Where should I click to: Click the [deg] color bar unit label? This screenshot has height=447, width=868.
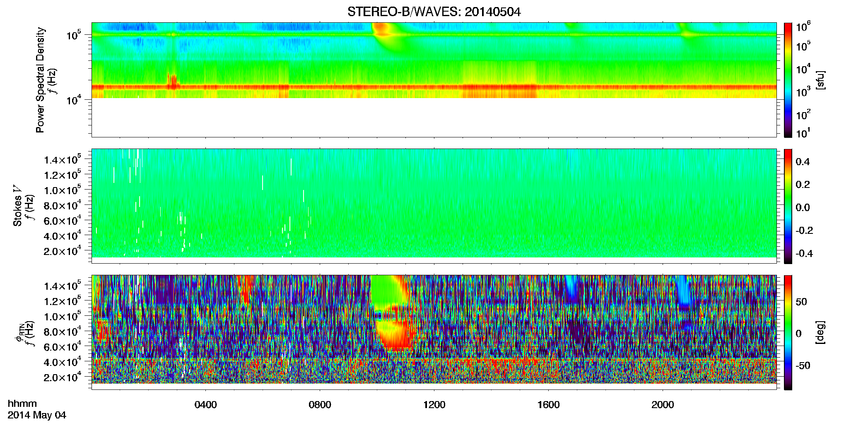pyautogui.click(x=820, y=332)
